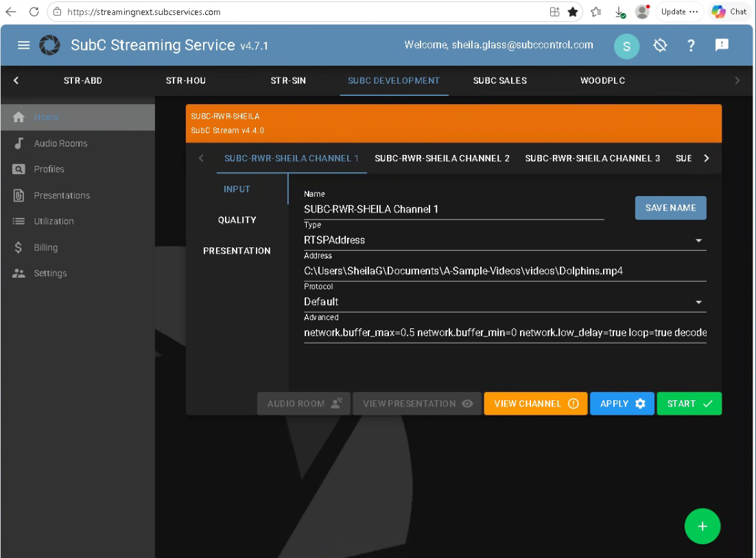Click the SubC logo icon

49,45
